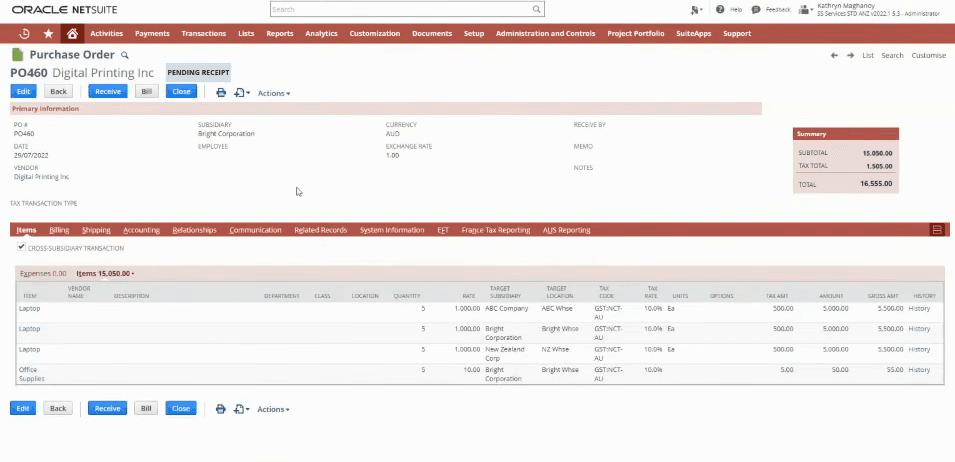Click the green Purchase Order document icon
This screenshot has height=462, width=955.
pos(17,55)
